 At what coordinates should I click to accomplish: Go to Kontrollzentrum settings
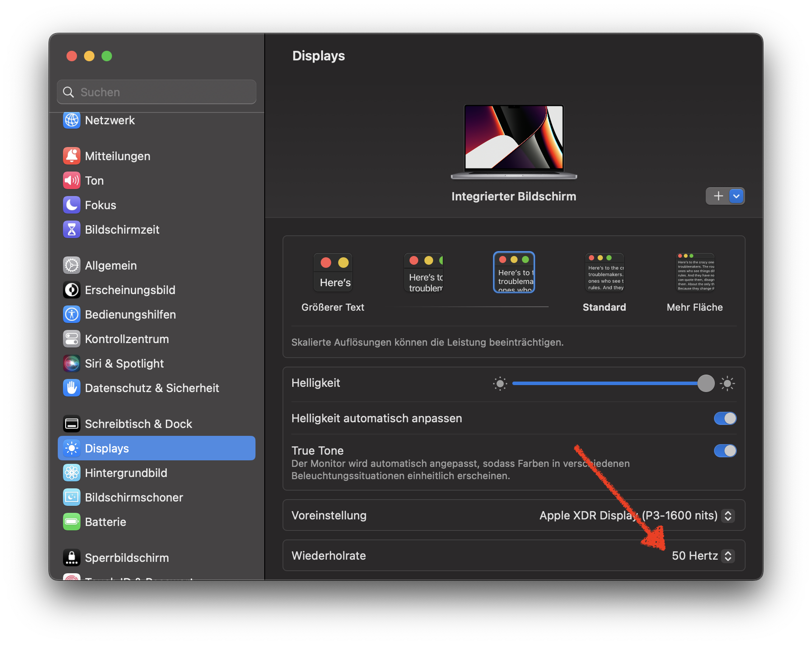[x=157, y=339]
